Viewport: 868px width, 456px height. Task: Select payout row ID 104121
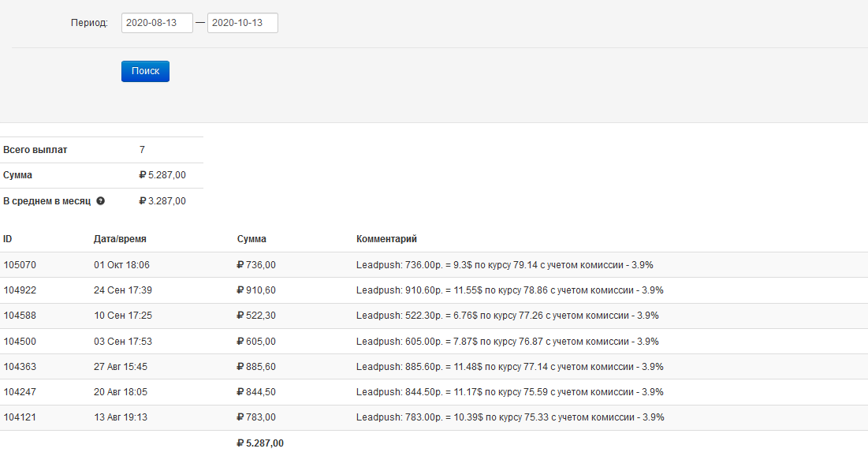20,417
